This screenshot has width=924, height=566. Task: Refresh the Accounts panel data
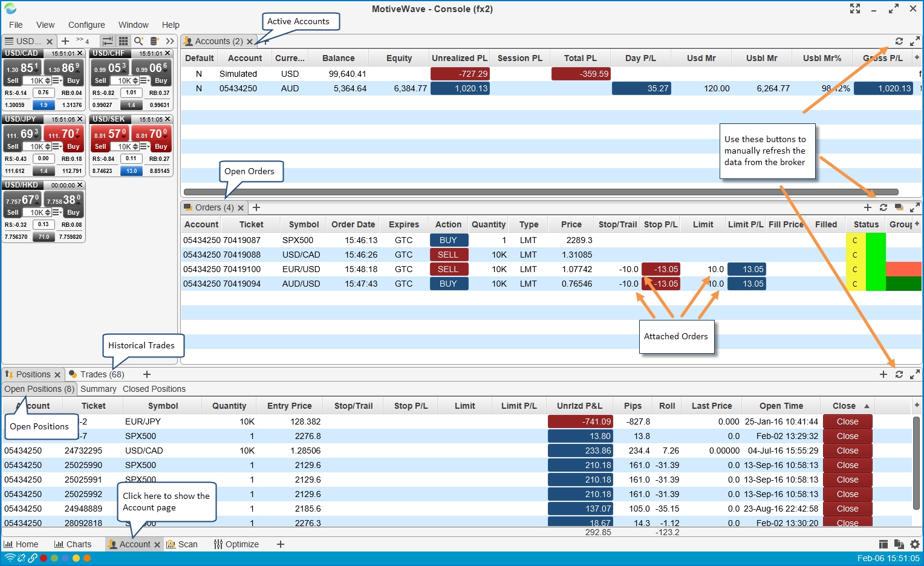point(899,41)
